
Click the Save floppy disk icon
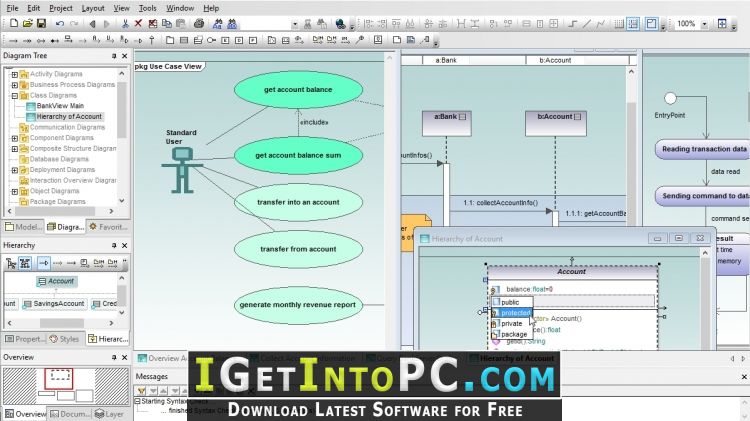(42, 23)
